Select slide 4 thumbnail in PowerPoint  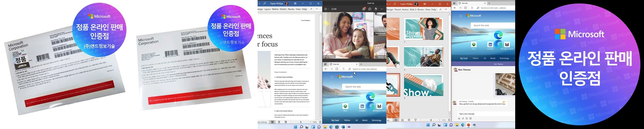pos(423,57)
